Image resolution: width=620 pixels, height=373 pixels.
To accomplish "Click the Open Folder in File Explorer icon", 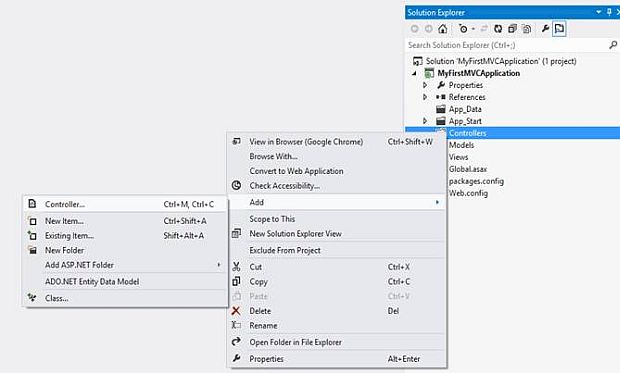I will [x=236, y=341].
